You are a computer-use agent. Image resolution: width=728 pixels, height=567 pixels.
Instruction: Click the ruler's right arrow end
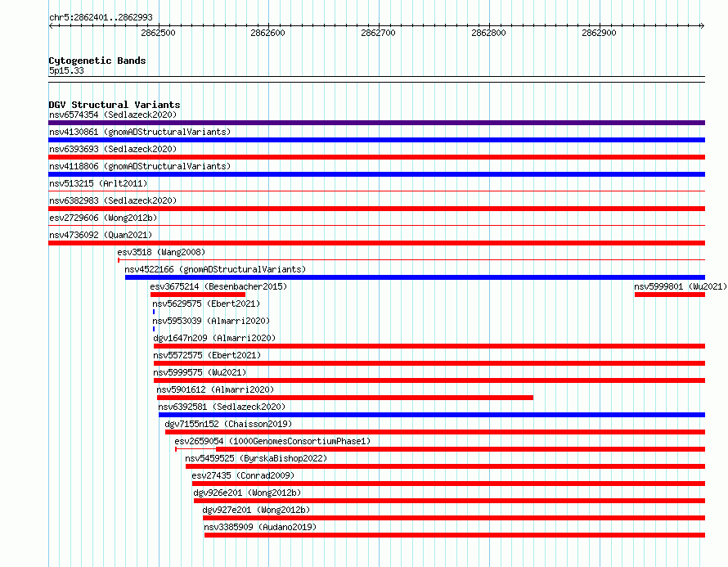703,25
